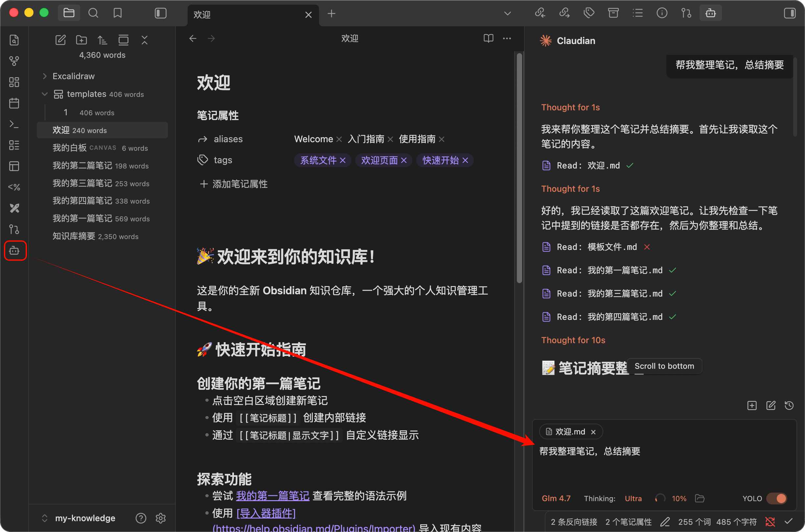Viewport: 805px width, 532px height.
Task: Click the Scroll to bottom button
Action: pos(664,366)
